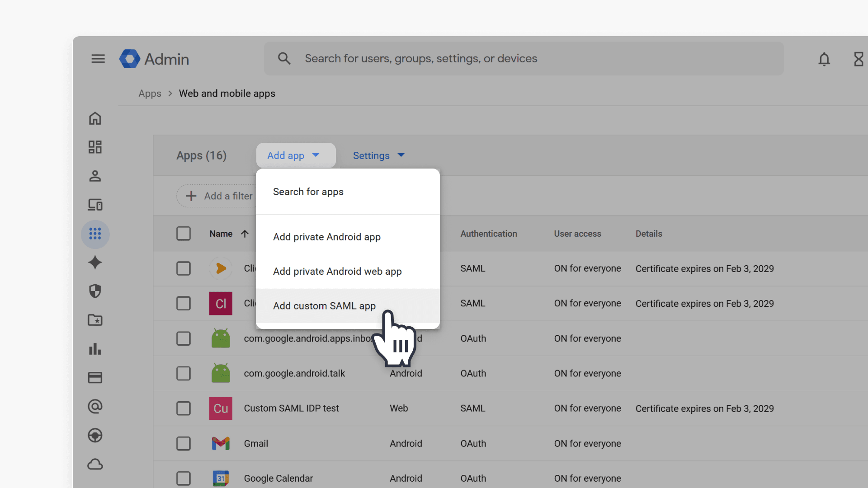Open com.google.android.talk app link
This screenshot has height=488, width=868.
294,373
